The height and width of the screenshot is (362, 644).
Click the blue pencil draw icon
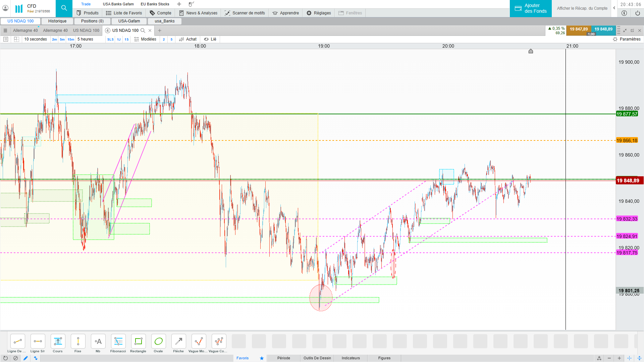coord(25,358)
